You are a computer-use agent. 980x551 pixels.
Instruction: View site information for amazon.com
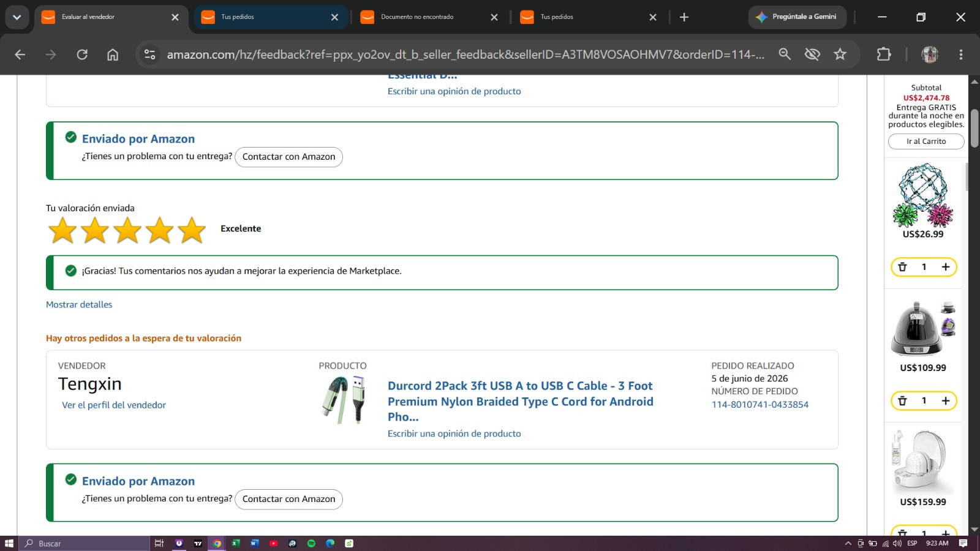click(150, 54)
